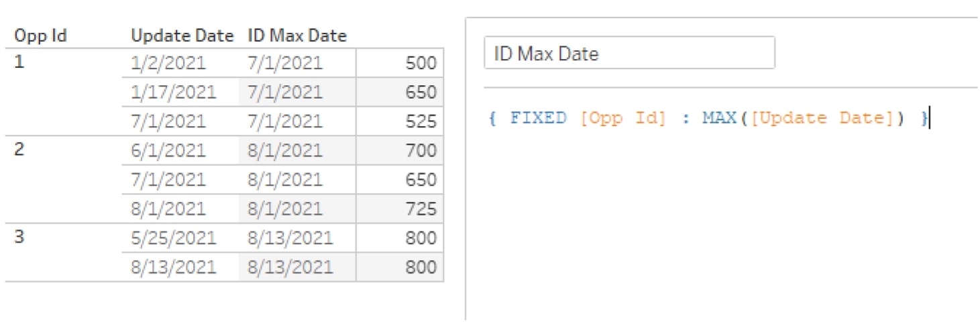Select the value 525 cell
Screen dimensions: 980x322
(400, 121)
